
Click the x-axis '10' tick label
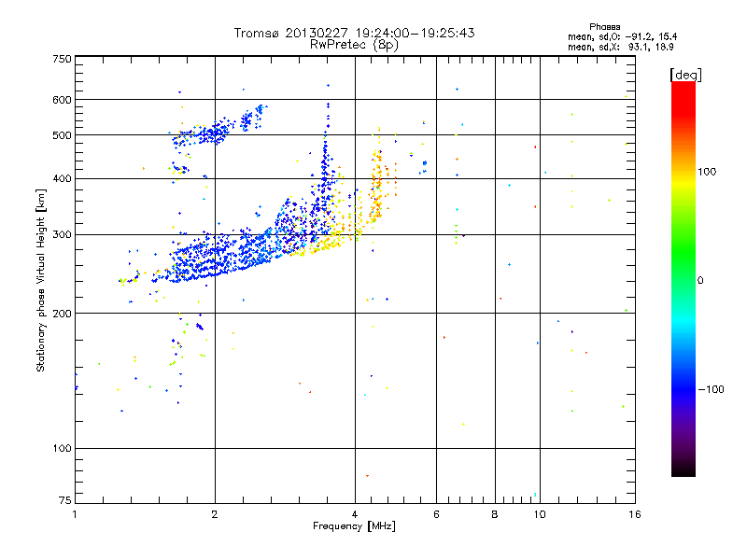[x=540, y=514]
